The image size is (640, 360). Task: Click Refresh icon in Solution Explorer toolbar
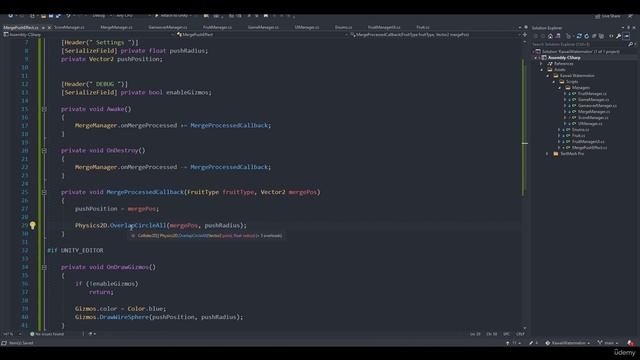point(587,36)
